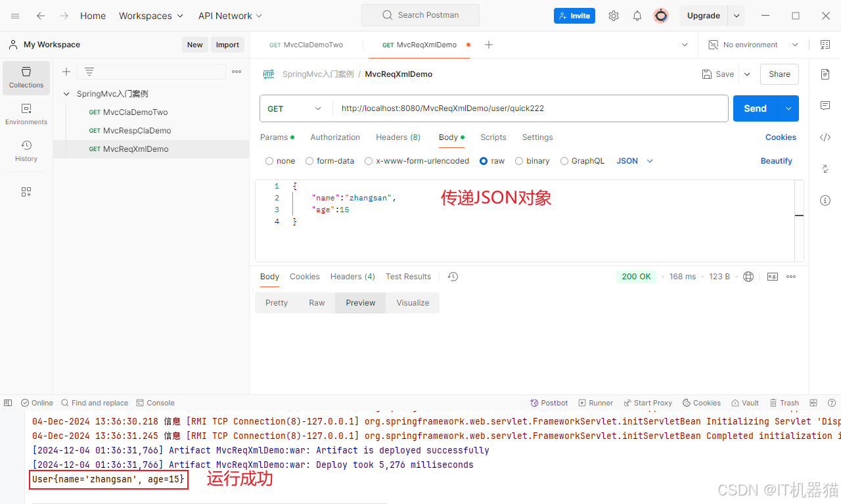Image resolution: width=841 pixels, height=504 pixels.
Task: Switch to the Headers (8) tab
Action: click(398, 137)
